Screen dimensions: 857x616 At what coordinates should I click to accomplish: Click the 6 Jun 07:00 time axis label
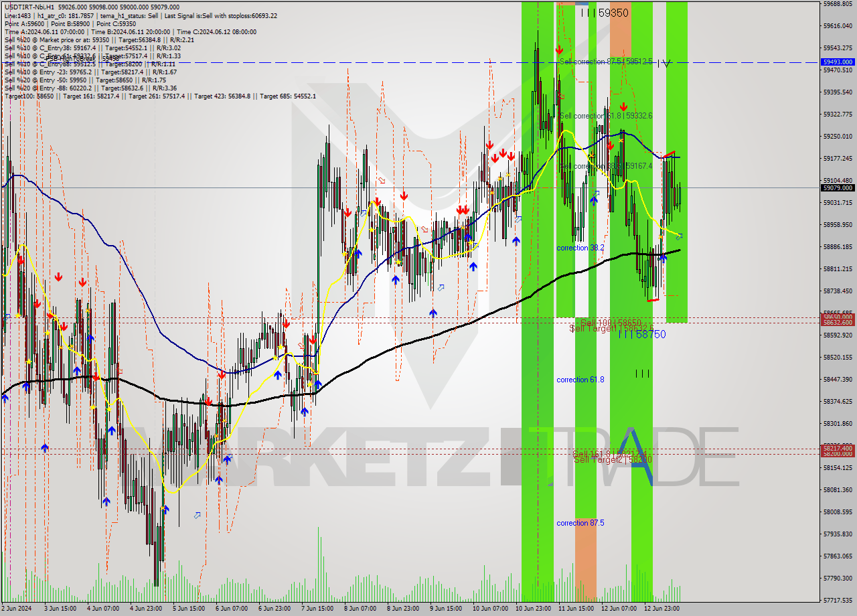click(232, 609)
